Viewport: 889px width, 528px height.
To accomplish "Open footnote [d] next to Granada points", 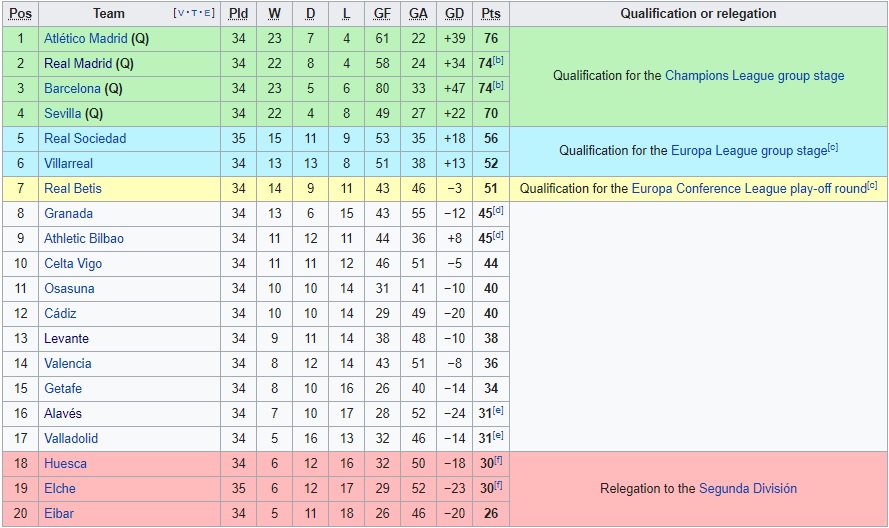I will (498, 210).
